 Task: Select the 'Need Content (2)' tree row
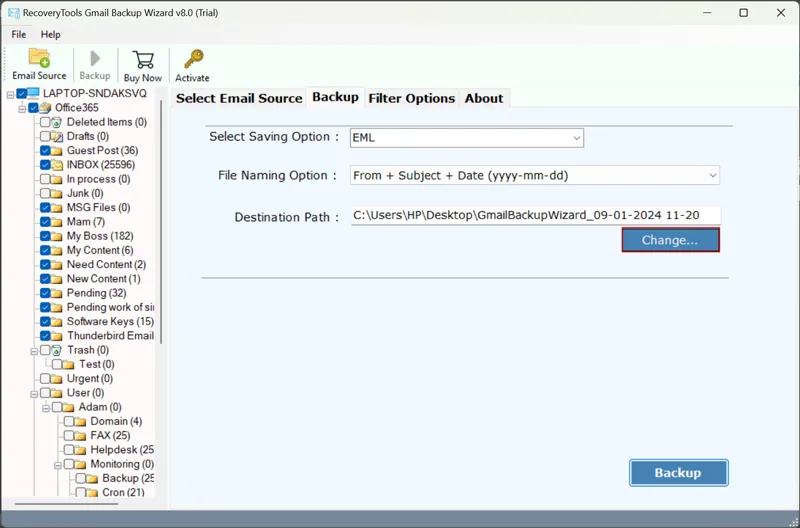click(x=106, y=265)
